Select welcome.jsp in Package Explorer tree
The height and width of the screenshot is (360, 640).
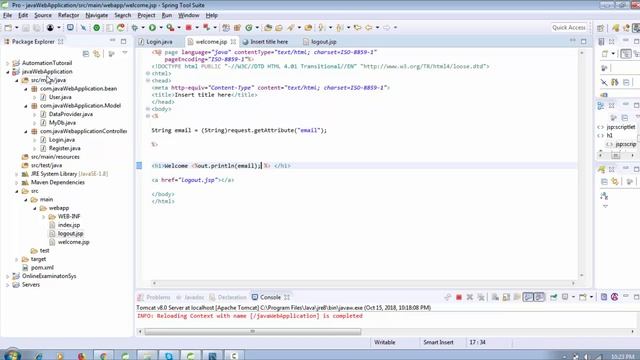[x=73, y=242]
